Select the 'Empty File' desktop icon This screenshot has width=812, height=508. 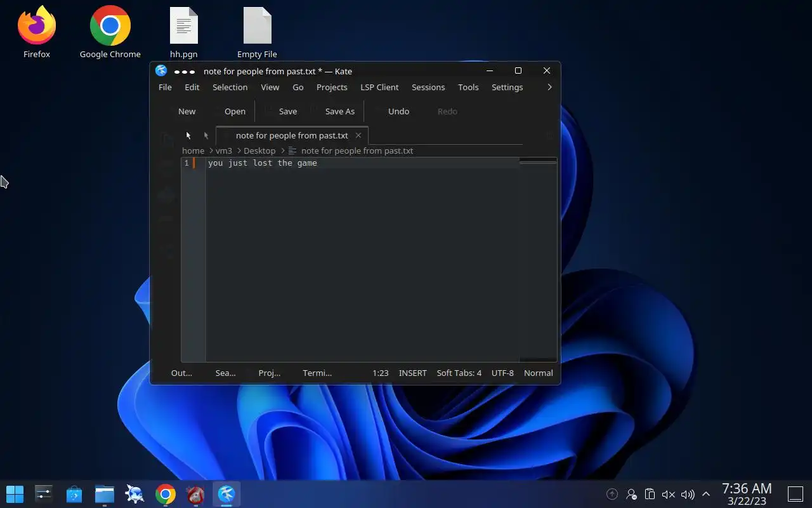coord(257,33)
